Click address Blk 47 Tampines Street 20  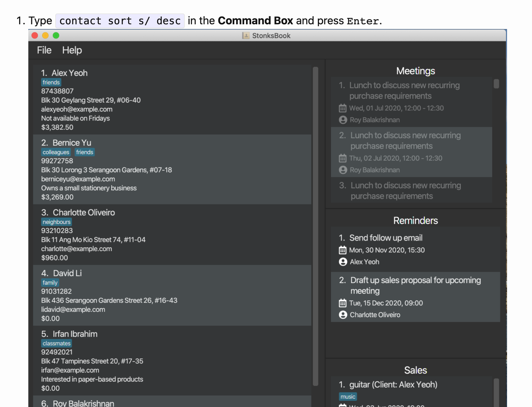(92, 361)
